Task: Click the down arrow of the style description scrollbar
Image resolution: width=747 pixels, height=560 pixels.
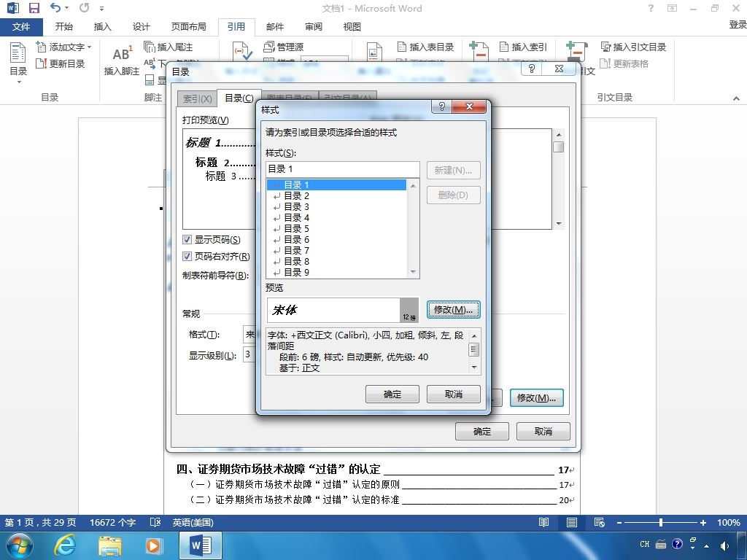Action: coord(474,367)
